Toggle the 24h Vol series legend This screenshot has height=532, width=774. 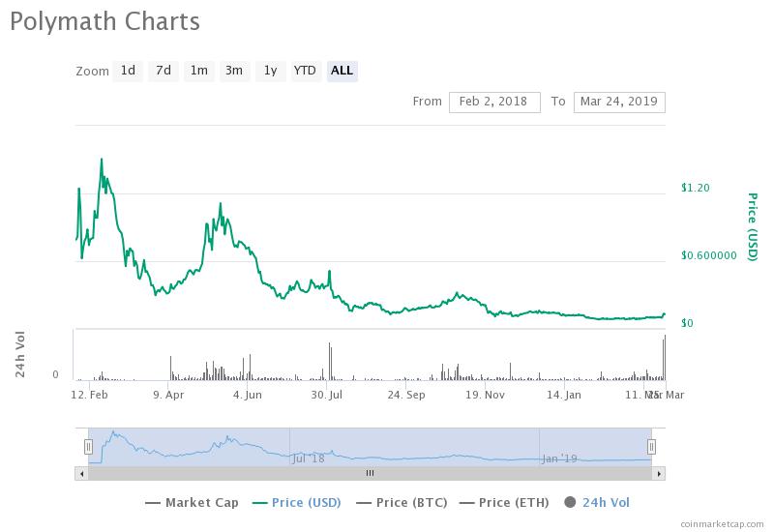click(597, 502)
